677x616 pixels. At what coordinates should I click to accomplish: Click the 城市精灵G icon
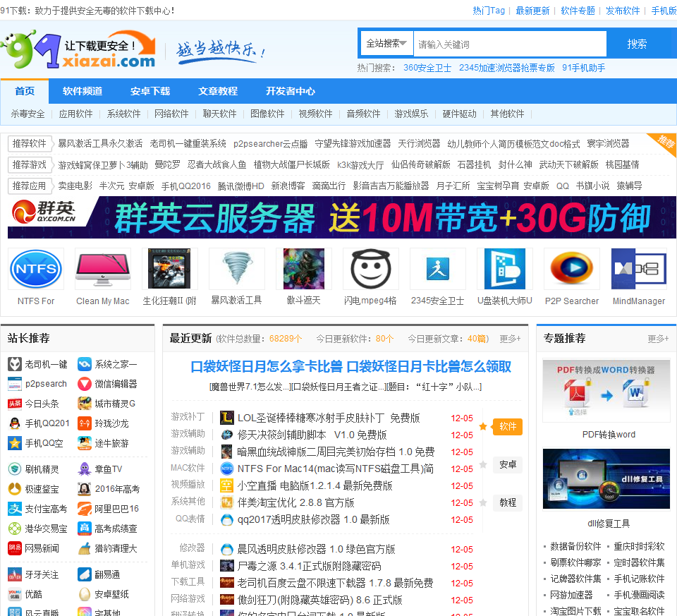[85, 404]
